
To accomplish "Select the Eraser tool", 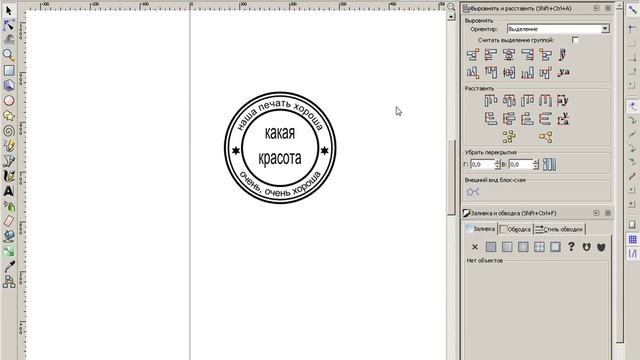I will [9, 221].
